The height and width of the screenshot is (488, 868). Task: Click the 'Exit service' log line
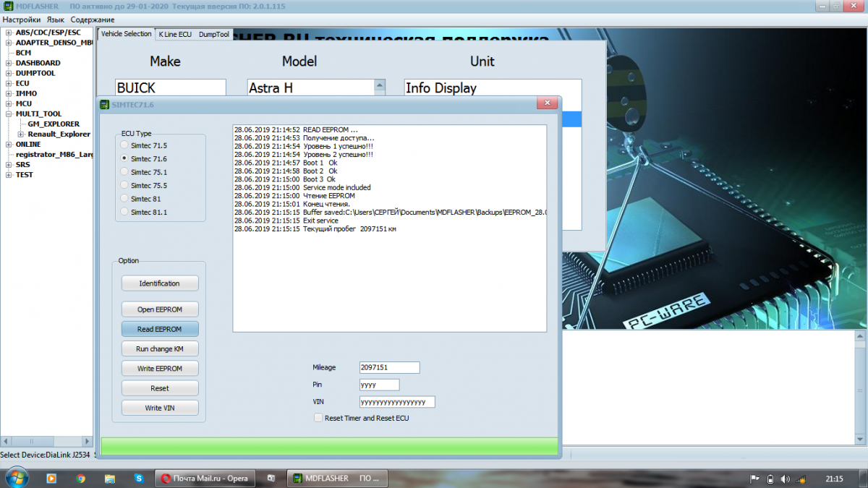286,221
